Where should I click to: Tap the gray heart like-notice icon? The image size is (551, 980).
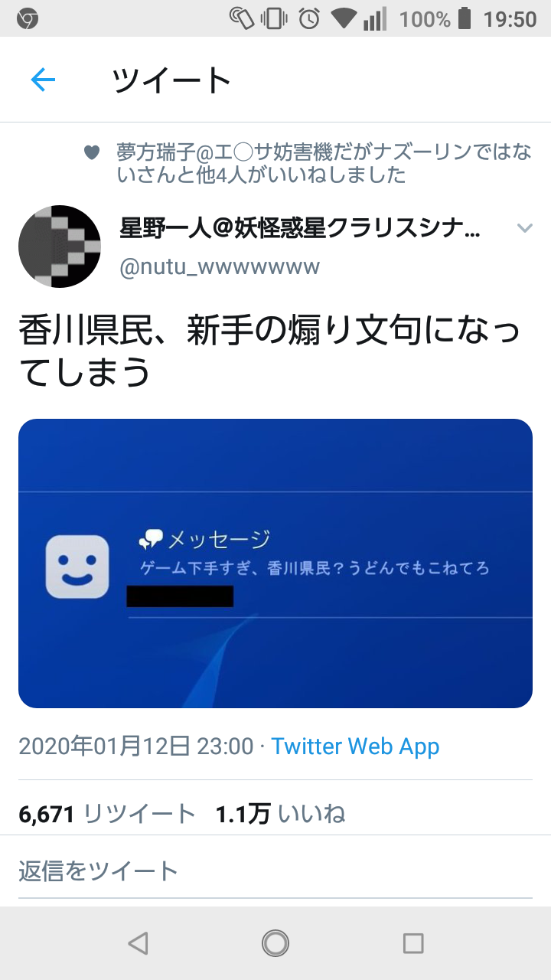[92, 152]
